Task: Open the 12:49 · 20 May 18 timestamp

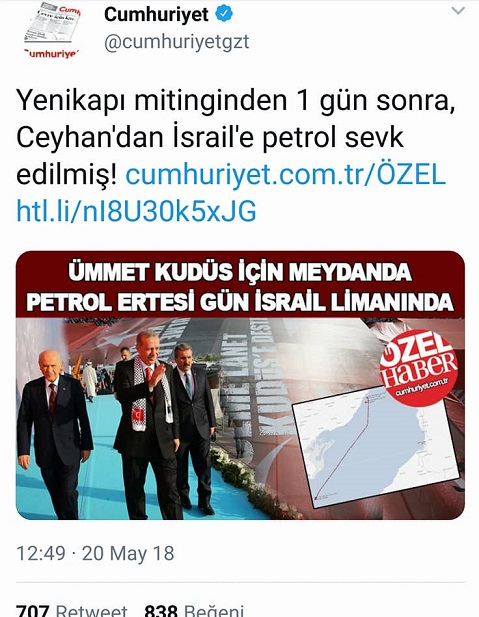Action: click(95, 553)
